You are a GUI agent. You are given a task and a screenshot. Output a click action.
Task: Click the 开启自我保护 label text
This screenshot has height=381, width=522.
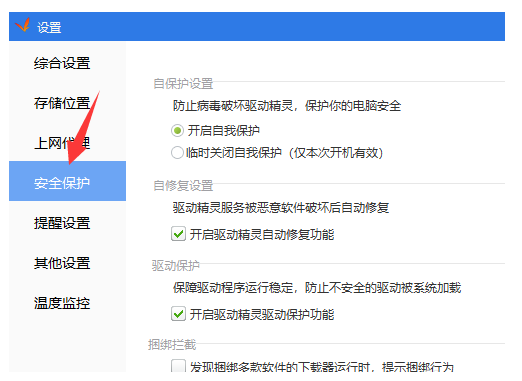coord(224,130)
